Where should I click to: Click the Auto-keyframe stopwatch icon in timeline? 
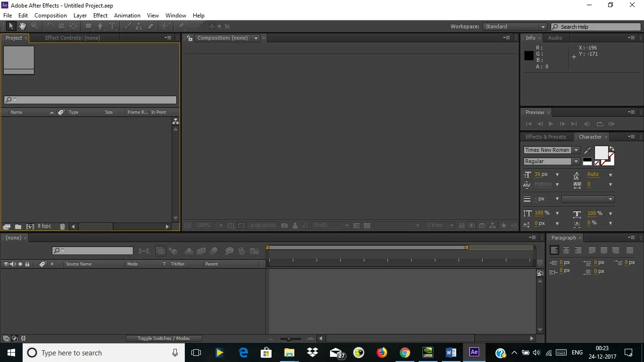click(x=241, y=251)
